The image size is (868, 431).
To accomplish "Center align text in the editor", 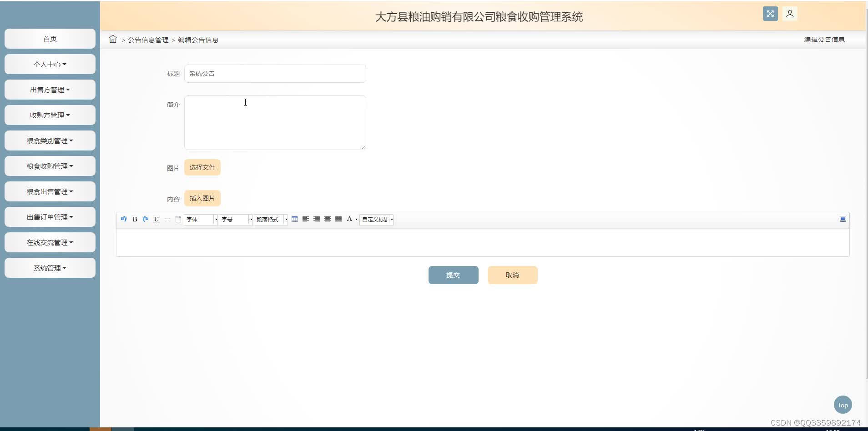I will [328, 219].
